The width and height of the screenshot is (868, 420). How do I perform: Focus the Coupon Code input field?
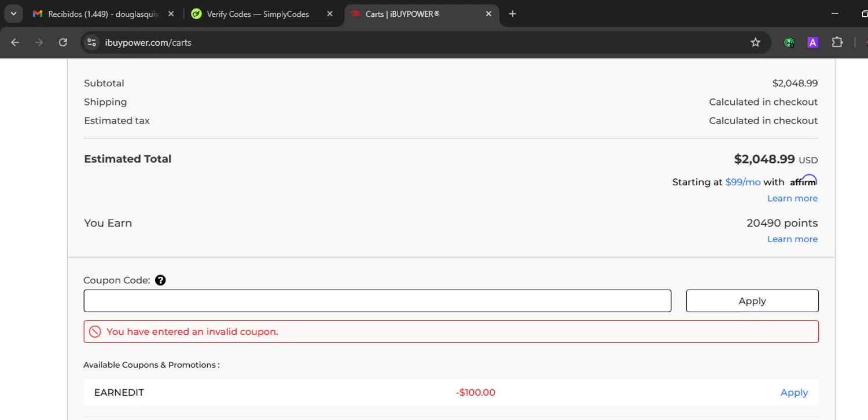tap(377, 301)
